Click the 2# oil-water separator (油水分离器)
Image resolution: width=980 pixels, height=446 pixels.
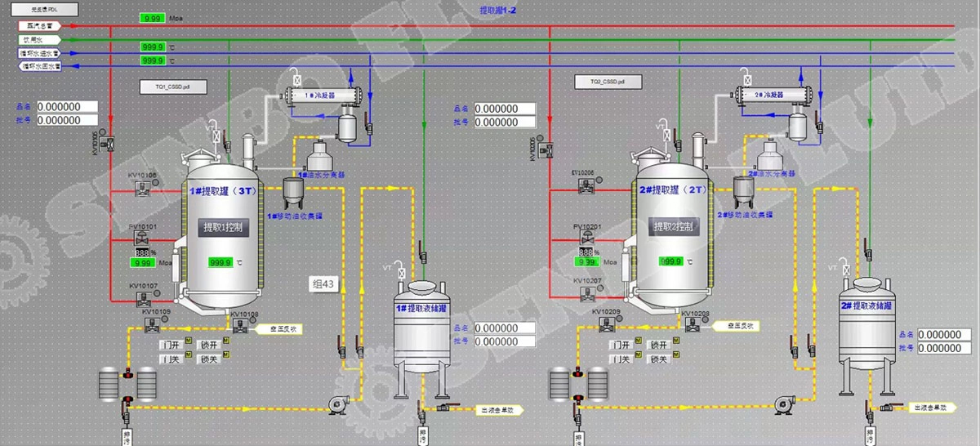click(766, 154)
